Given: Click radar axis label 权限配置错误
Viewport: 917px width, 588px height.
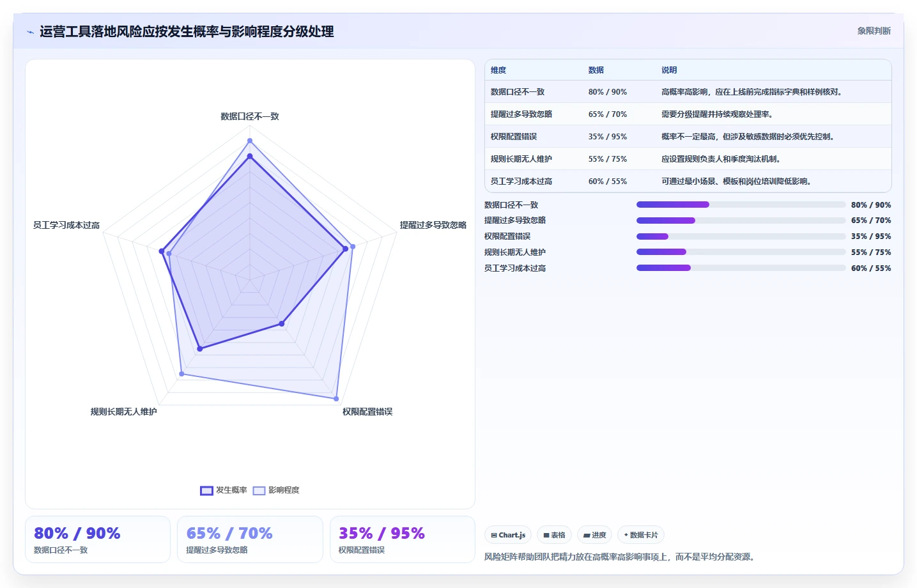Looking at the screenshot, I should coord(367,412).
